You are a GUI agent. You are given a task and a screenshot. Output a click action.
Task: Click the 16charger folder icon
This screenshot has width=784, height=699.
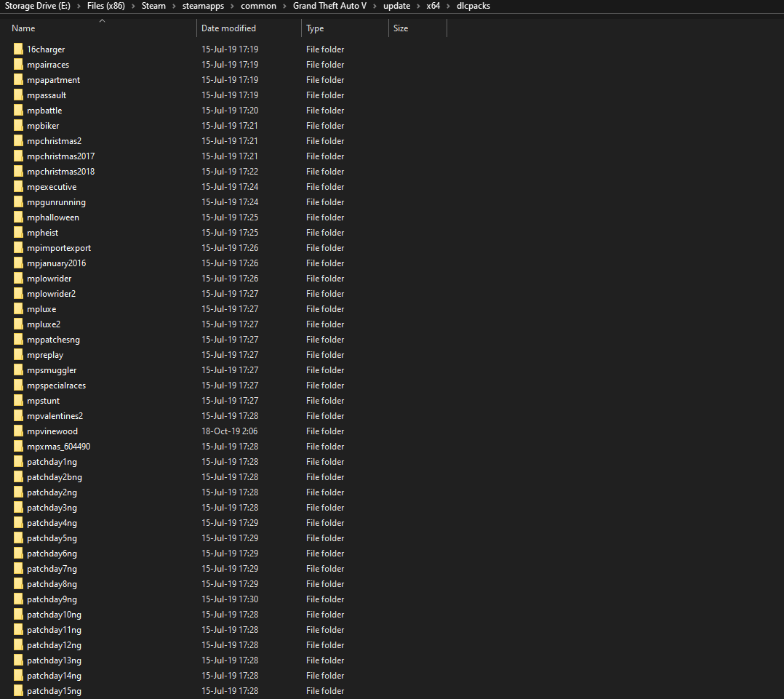point(18,49)
